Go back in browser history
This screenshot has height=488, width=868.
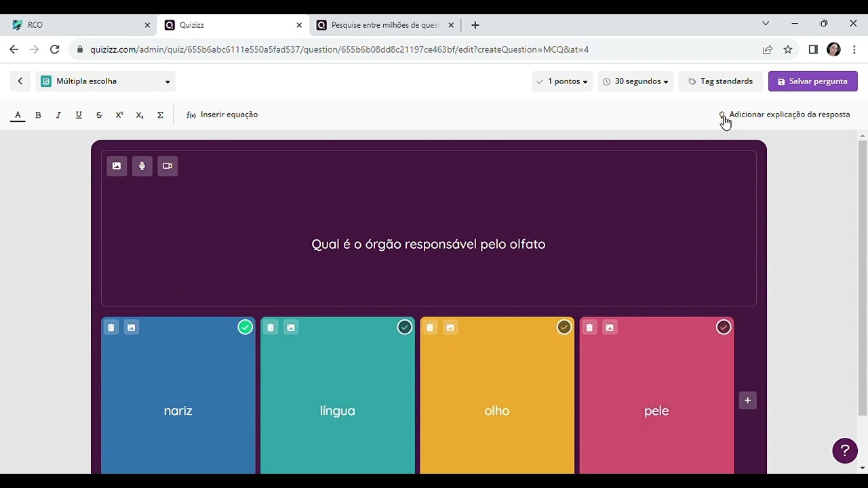14,49
